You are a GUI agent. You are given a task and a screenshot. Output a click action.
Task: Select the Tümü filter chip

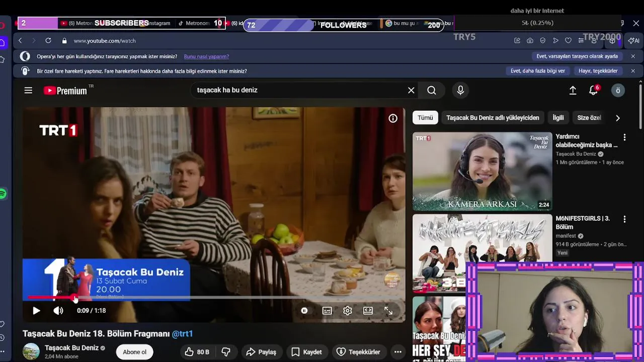[425, 118]
